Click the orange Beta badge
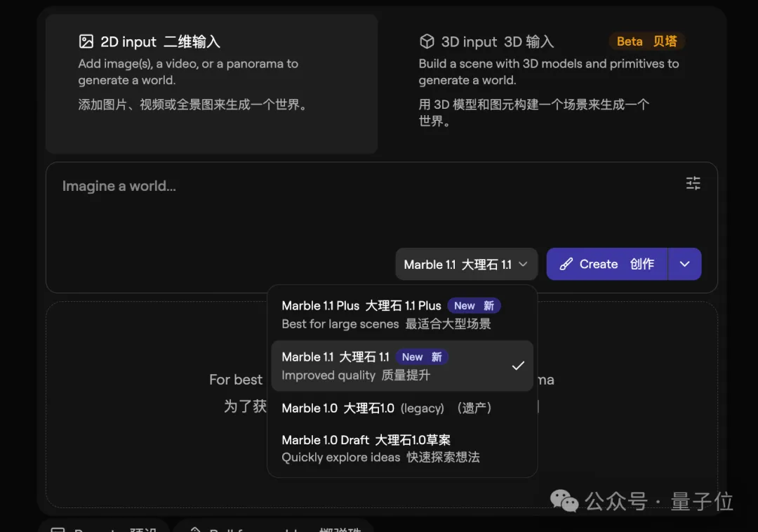Image resolution: width=758 pixels, height=532 pixels. (x=646, y=41)
